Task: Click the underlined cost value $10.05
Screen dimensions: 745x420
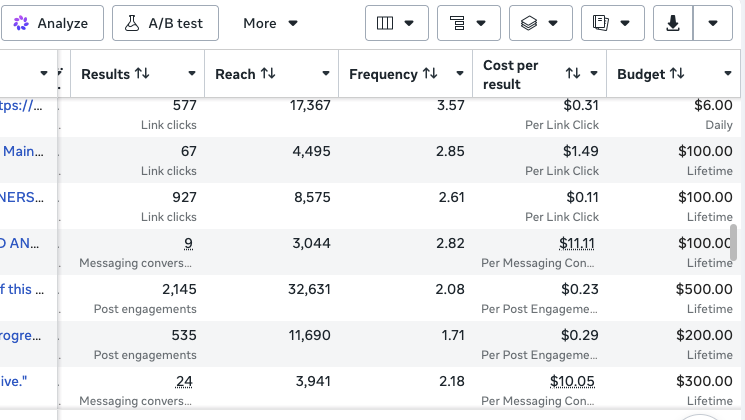Action: click(x=573, y=382)
